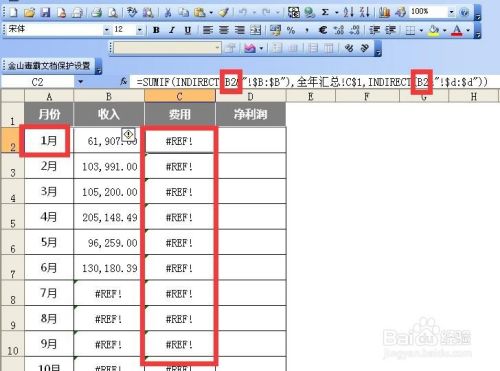Click the error warning smart tag near B2
Viewport: 500px width, 371px height.
[x=128, y=134]
